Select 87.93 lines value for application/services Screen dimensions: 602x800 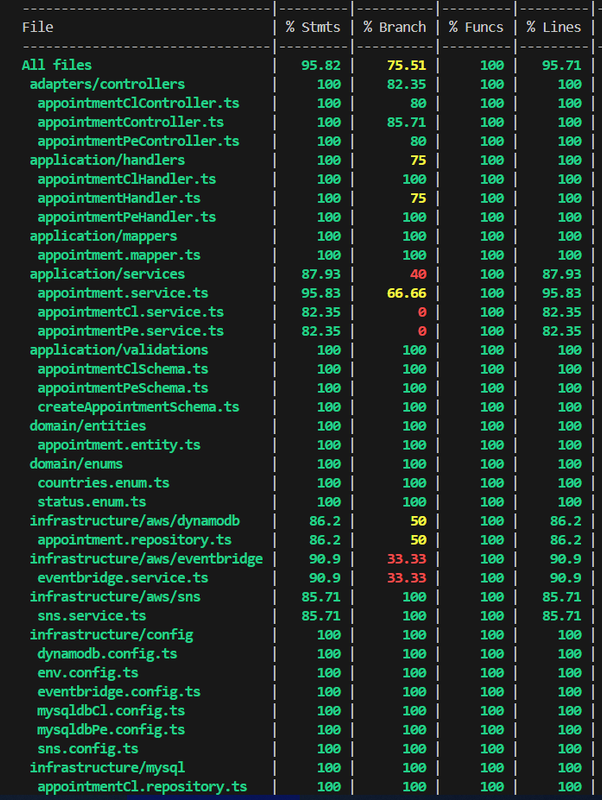click(x=562, y=274)
